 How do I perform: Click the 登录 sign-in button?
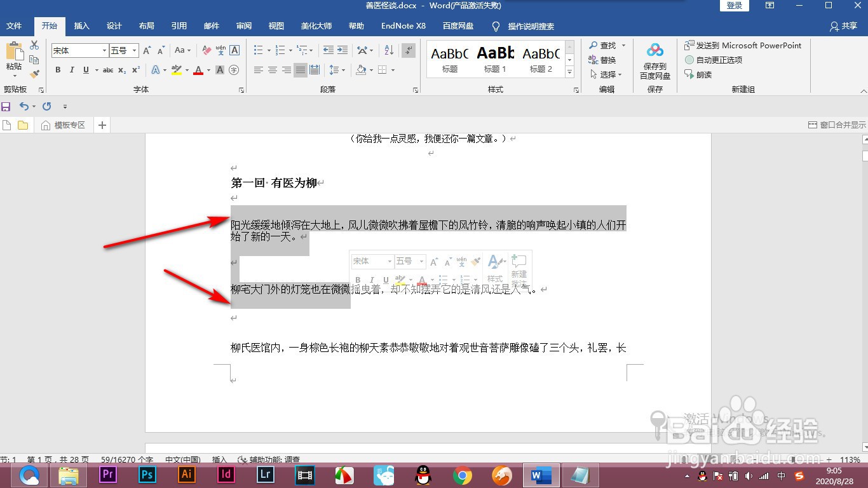click(734, 5)
